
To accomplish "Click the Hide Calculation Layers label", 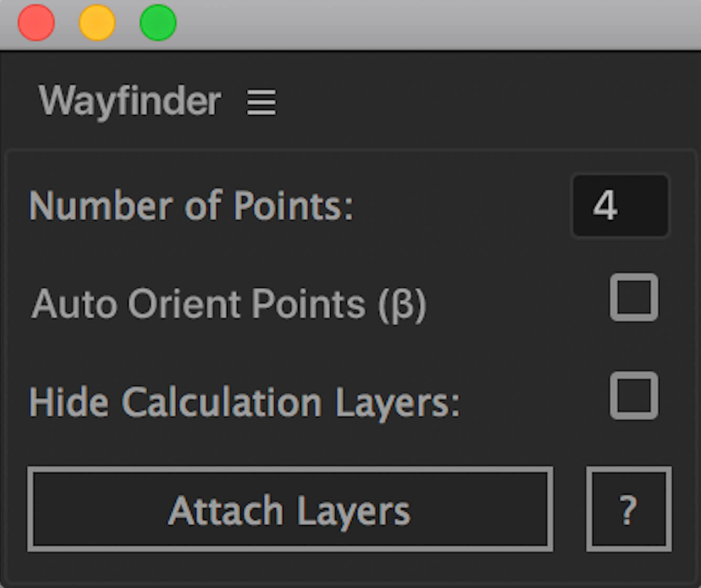I will [245, 403].
